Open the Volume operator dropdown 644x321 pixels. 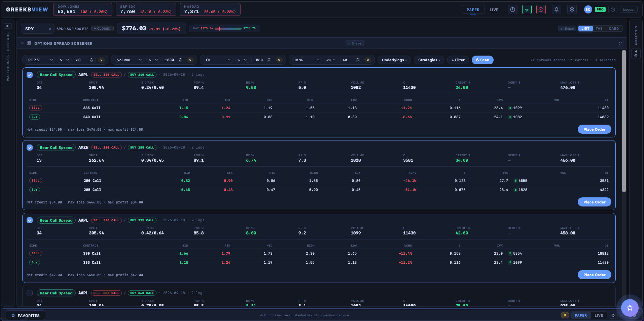point(153,60)
